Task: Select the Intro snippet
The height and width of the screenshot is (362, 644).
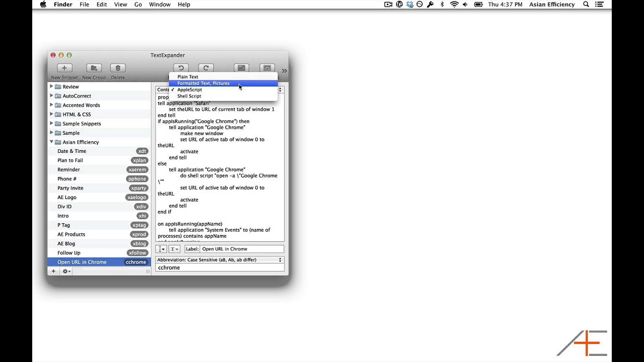Action: (x=99, y=216)
